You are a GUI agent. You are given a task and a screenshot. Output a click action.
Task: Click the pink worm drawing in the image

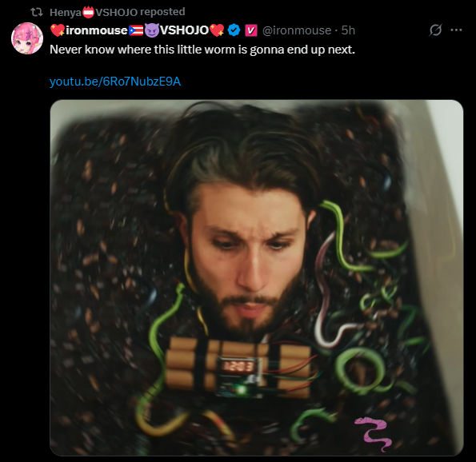pos(373,433)
